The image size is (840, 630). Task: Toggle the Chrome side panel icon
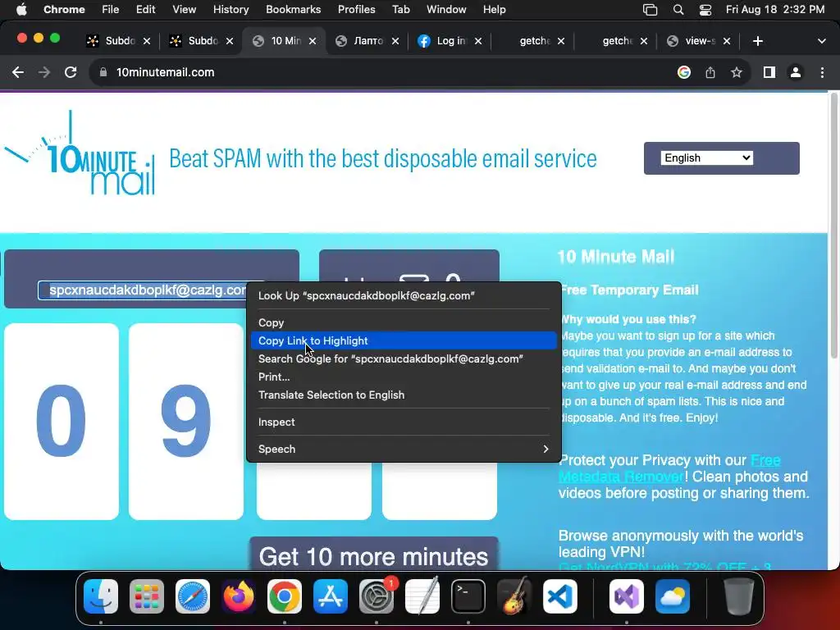pos(769,72)
